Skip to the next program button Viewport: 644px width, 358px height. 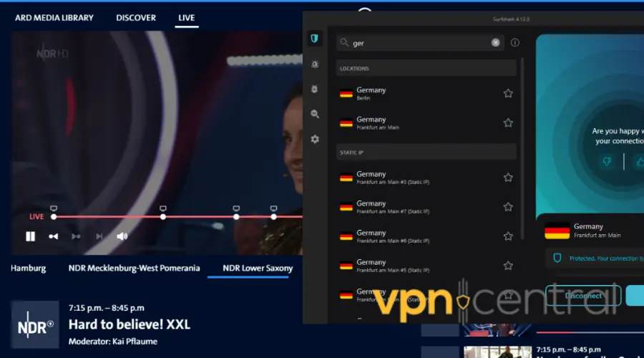pyautogui.click(x=99, y=236)
